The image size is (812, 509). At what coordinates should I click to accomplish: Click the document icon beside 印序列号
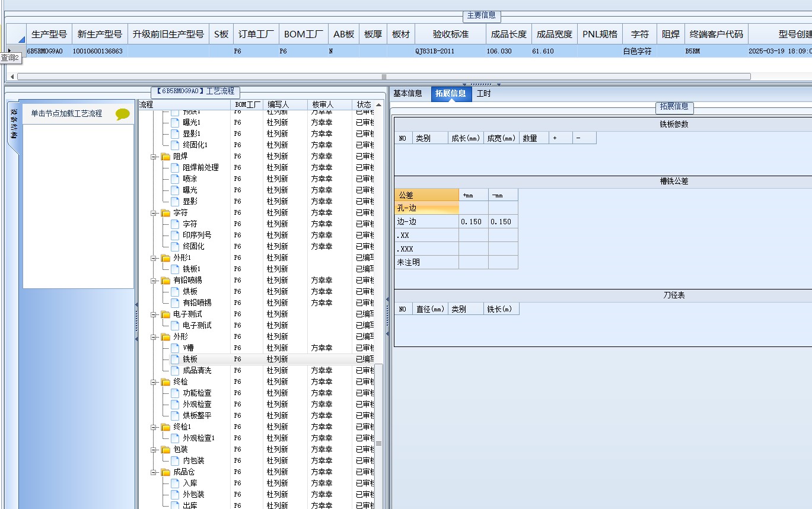[175, 236]
